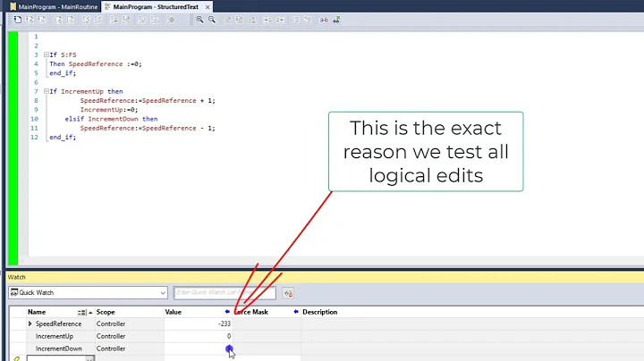The height and width of the screenshot is (361, 644).
Task: Click Accept Pending Routine Edits icon
Action: point(30,20)
